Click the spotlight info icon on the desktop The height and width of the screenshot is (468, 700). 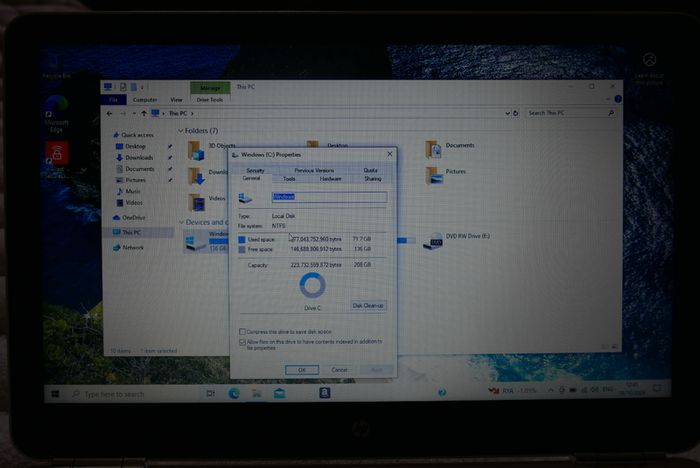tap(650, 59)
